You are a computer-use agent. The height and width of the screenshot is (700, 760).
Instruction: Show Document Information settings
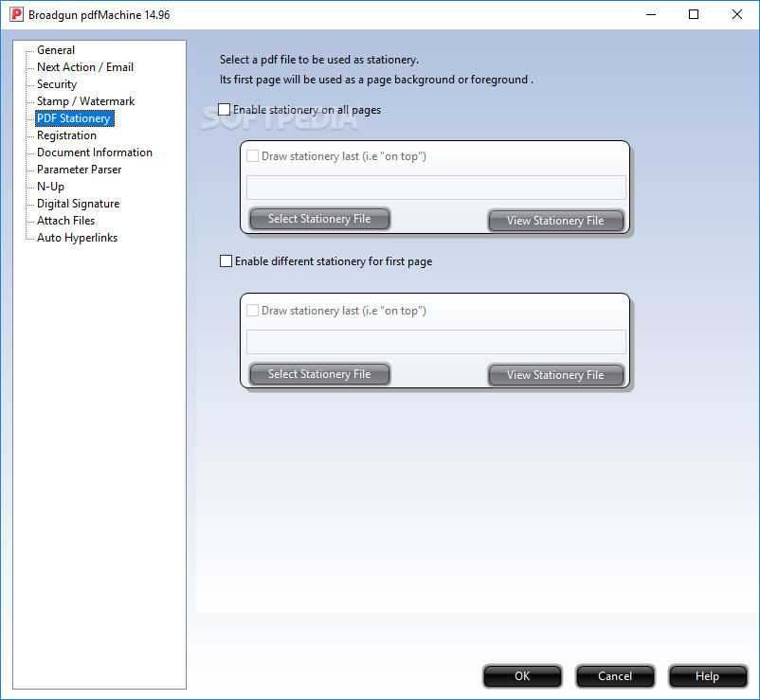pos(95,153)
